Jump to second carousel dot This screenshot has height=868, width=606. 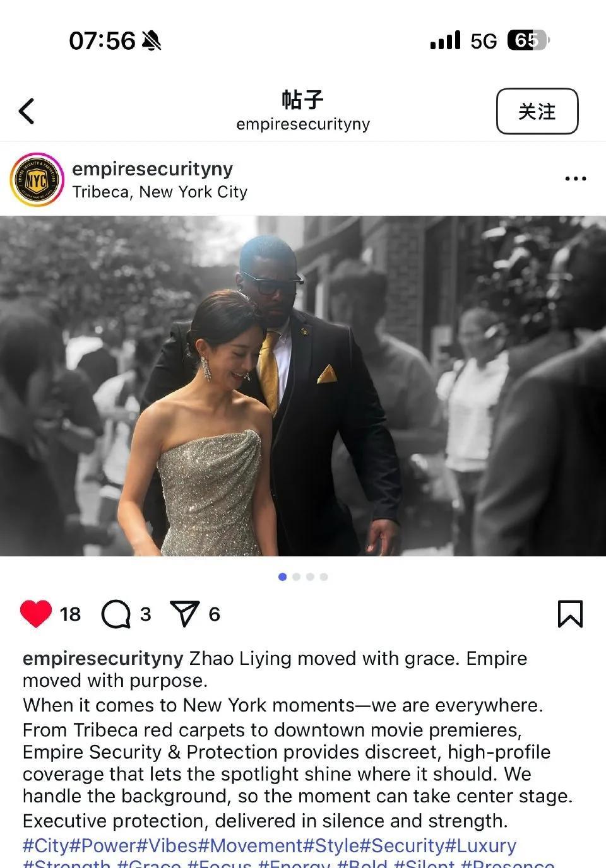pos(296,577)
